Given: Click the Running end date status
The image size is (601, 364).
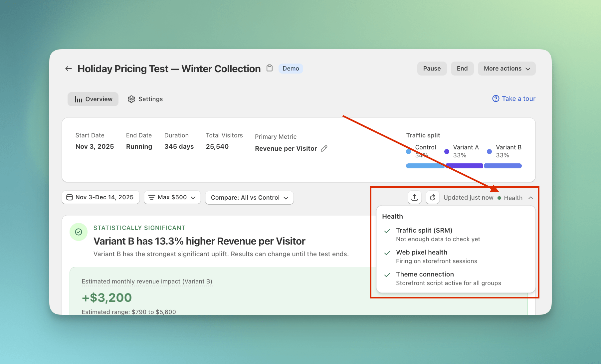Looking at the screenshot, I should 139,146.
